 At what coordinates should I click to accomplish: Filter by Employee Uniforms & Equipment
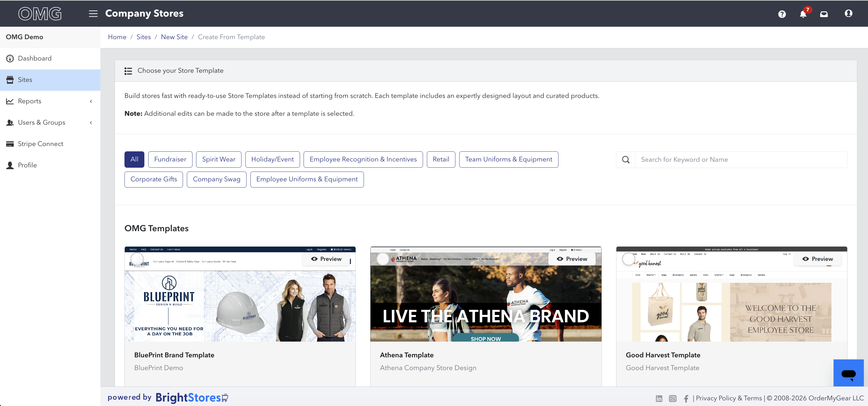tap(307, 180)
